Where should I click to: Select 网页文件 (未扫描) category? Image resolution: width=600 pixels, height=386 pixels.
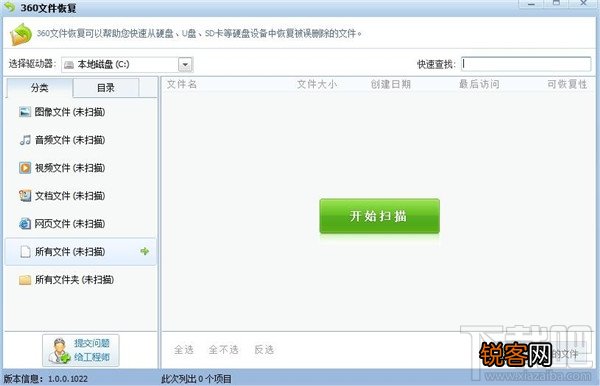click(x=80, y=223)
